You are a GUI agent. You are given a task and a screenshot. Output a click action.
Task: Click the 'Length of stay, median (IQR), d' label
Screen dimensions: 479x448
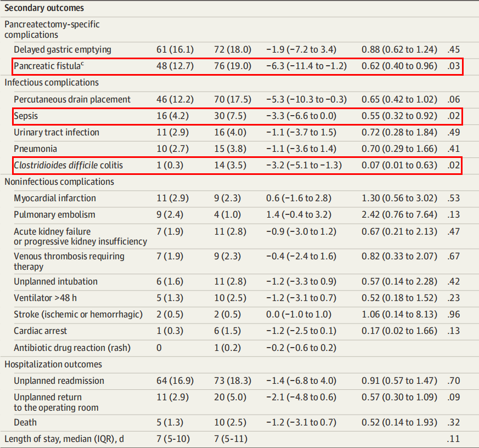[x=63, y=439]
